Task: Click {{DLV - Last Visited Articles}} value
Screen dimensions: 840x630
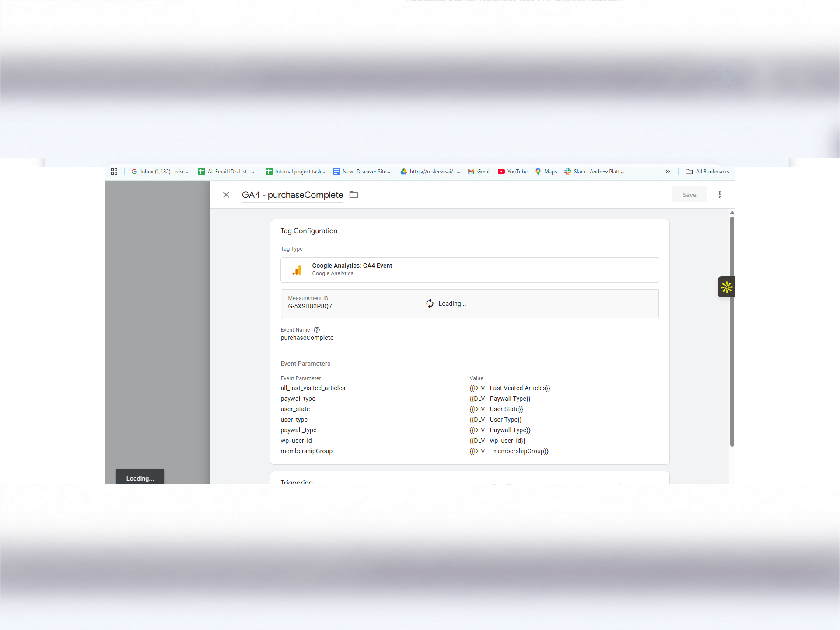Action: (x=510, y=388)
